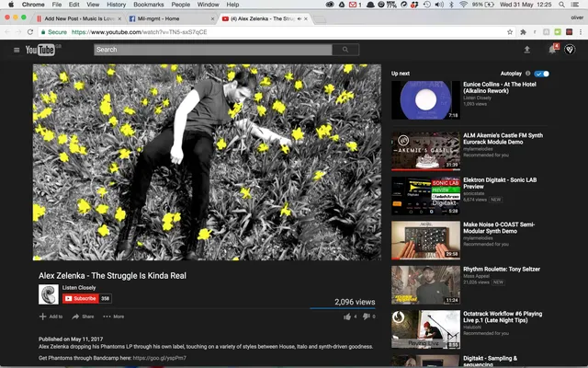Click the Listen Closely channel avatar

pos(49,294)
